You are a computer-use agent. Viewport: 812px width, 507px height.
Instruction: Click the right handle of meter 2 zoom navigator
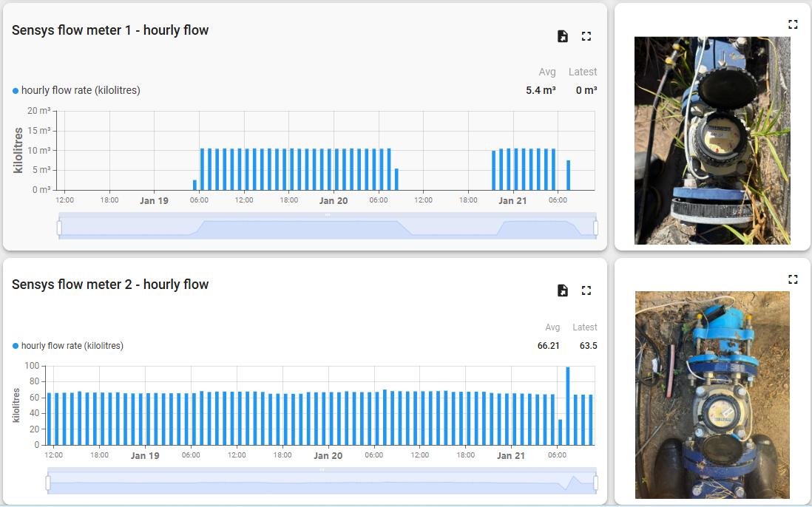[x=596, y=481]
